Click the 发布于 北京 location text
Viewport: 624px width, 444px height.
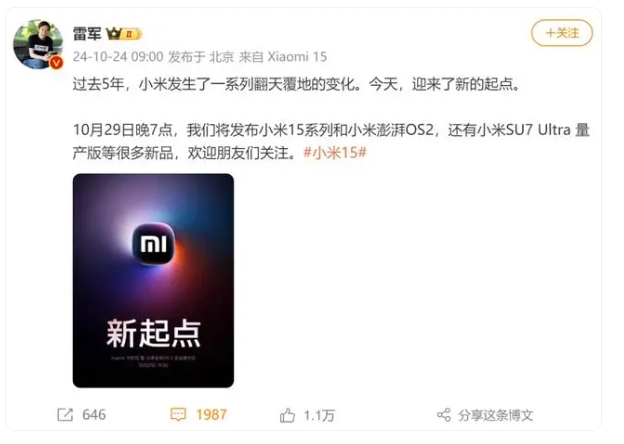(201, 56)
